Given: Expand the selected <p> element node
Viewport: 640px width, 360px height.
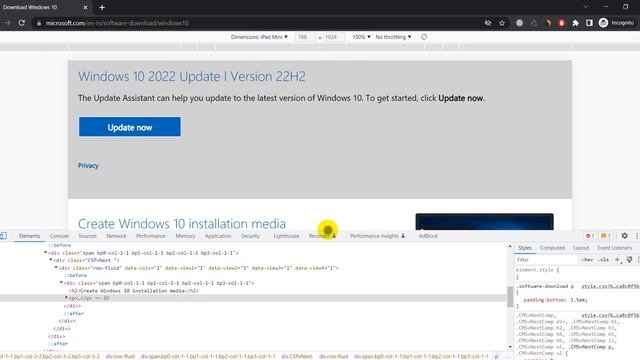Looking at the screenshot, I should point(66,298).
